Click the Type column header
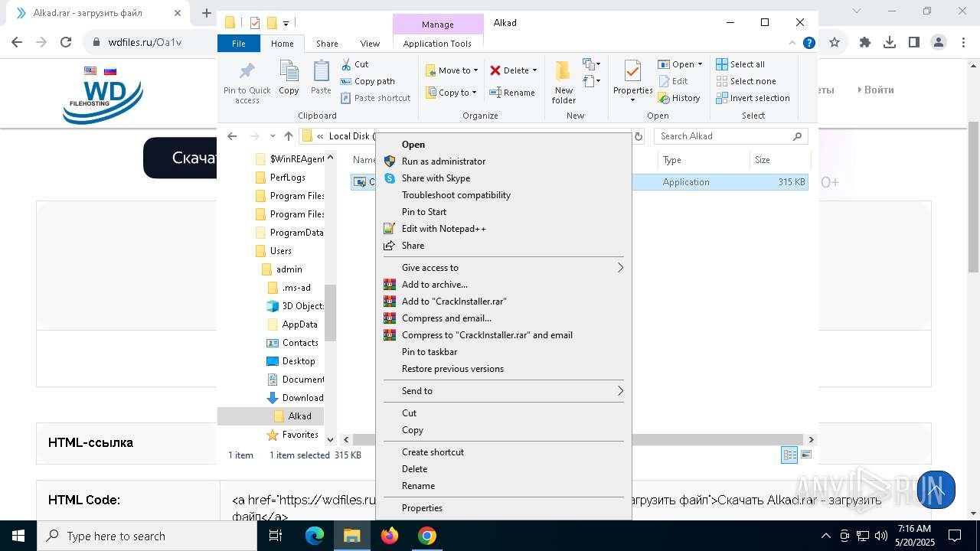Screen dimensions: 980x551 pyautogui.click(x=703, y=160)
